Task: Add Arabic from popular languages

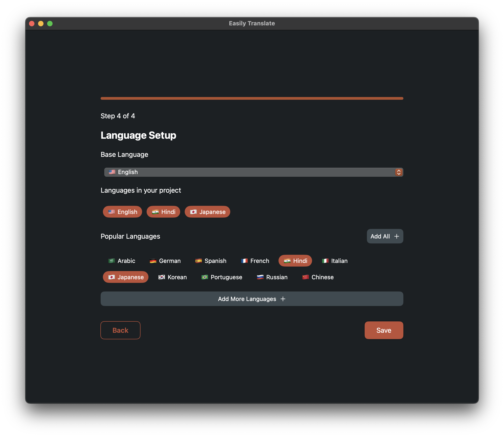Action: coord(121,261)
